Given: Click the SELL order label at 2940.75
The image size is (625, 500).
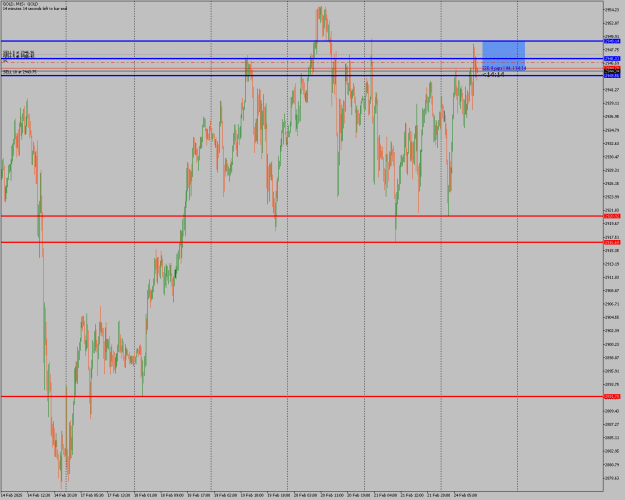Looking at the screenshot, I should point(20,72).
